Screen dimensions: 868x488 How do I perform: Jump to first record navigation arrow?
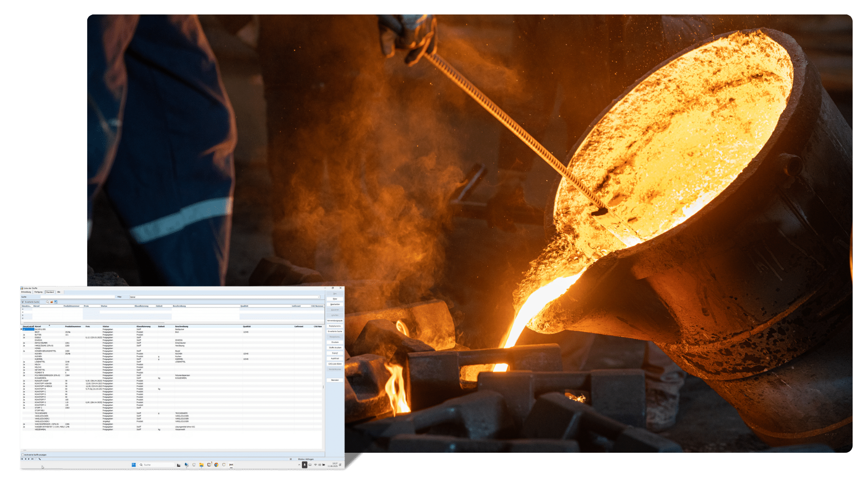pyautogui.click(x=22, y=459)
